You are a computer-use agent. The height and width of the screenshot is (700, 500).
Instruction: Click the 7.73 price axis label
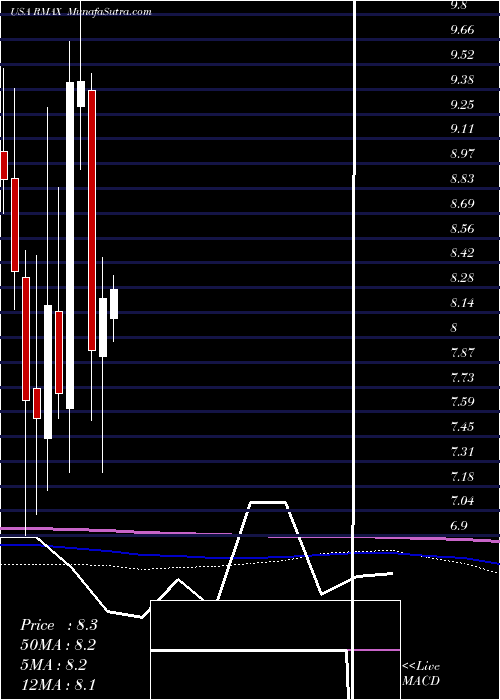click(462, 378)
